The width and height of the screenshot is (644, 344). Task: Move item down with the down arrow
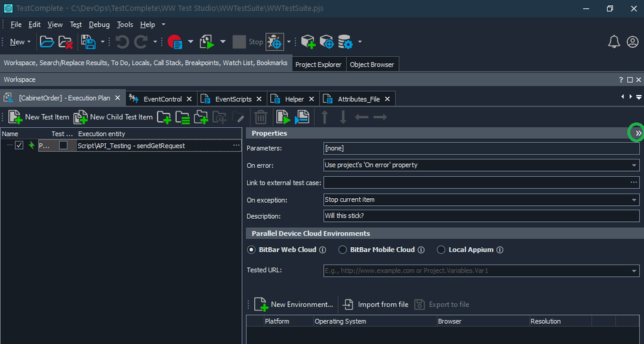click(343, 117)
